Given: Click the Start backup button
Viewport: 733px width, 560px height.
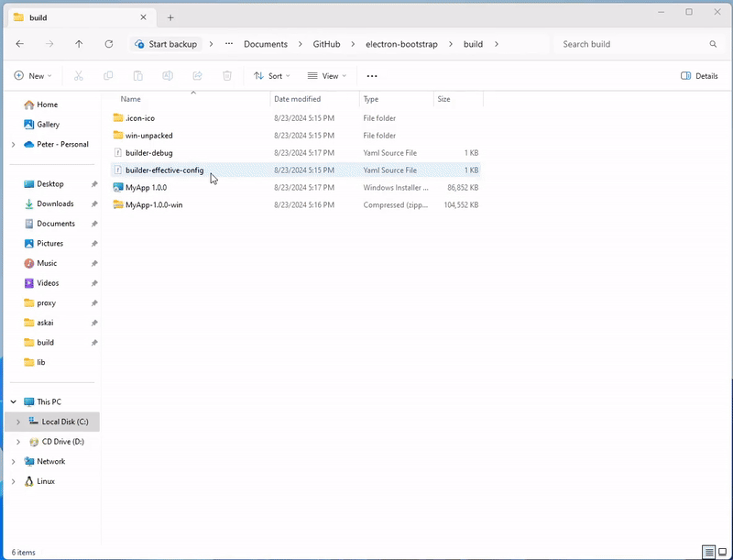Looking at the screenshot, I should 166,44.
